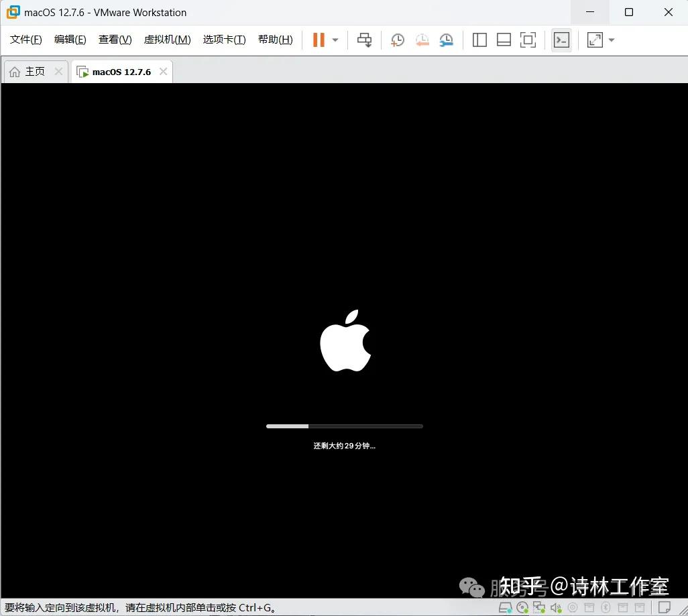Minimize the VMware Workstation window
Screen dimensions: 688x616
coord(590,12)
